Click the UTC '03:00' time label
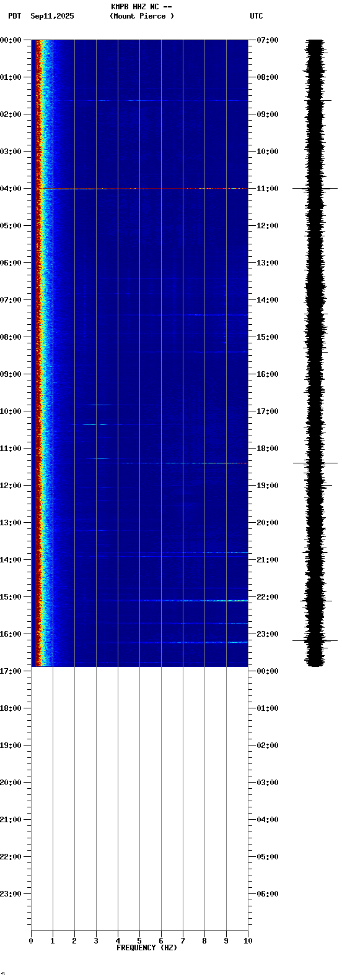This screenshot has height=980, width=342. (267, 782)
